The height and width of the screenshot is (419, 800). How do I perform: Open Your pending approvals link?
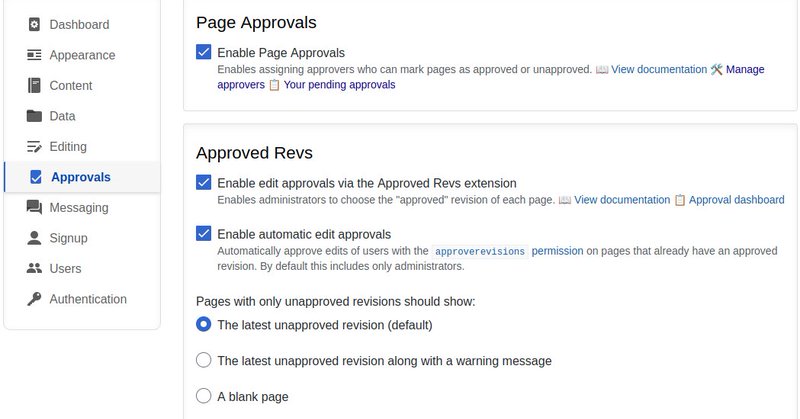click(339, 85)
